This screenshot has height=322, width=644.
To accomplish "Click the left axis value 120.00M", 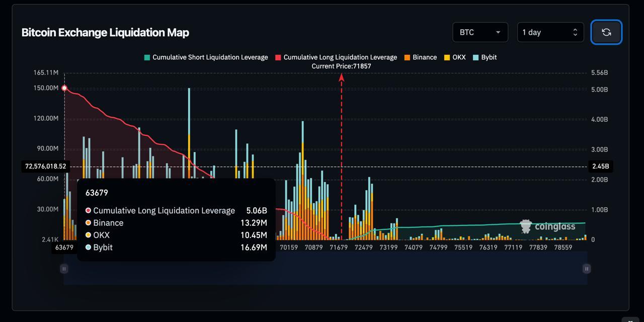I will click(46, 118).
